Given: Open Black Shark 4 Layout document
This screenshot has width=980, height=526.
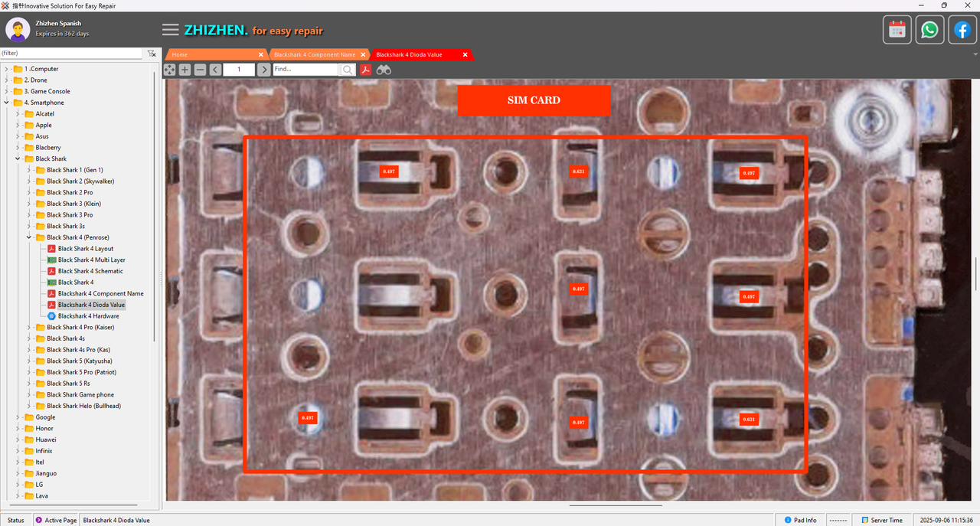Looking at the screenshot, I should pos(85,249).
